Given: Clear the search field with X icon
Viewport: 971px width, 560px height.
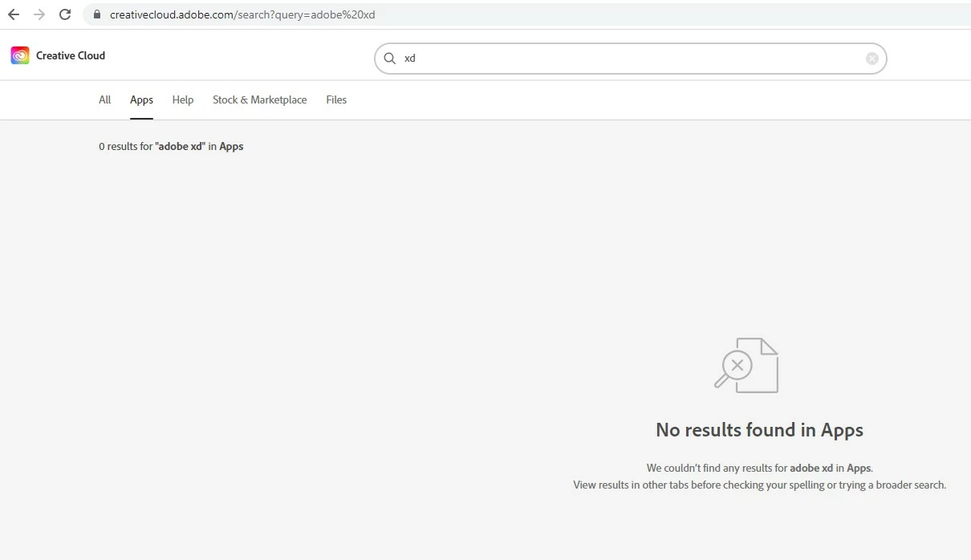Looking at the screenshot, I should [x=872, y=59].
